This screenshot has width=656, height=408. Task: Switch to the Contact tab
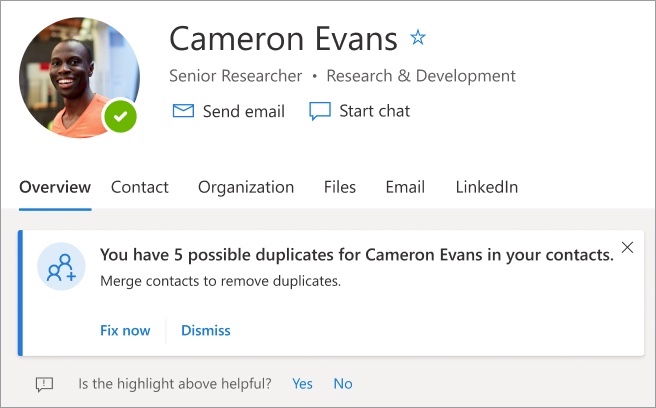click(140, 187)
